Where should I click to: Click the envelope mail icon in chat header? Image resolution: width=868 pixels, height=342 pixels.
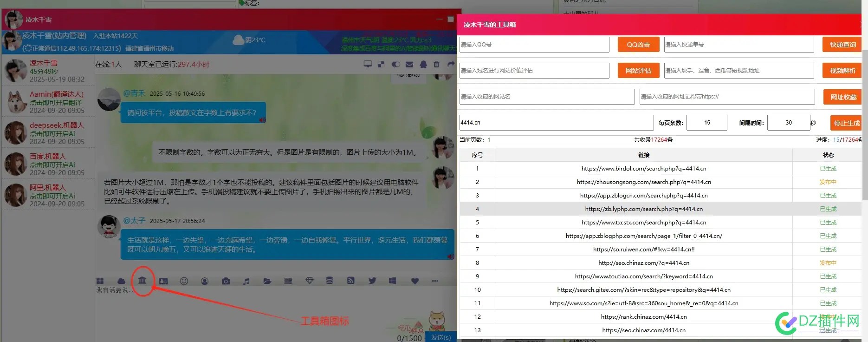click(x=409, y=64)
